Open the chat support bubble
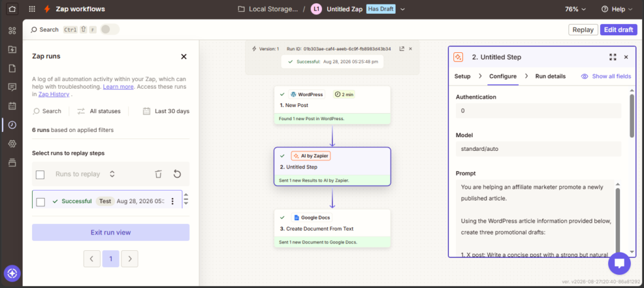Screen dimensions: 644x288 pos(619,263)
